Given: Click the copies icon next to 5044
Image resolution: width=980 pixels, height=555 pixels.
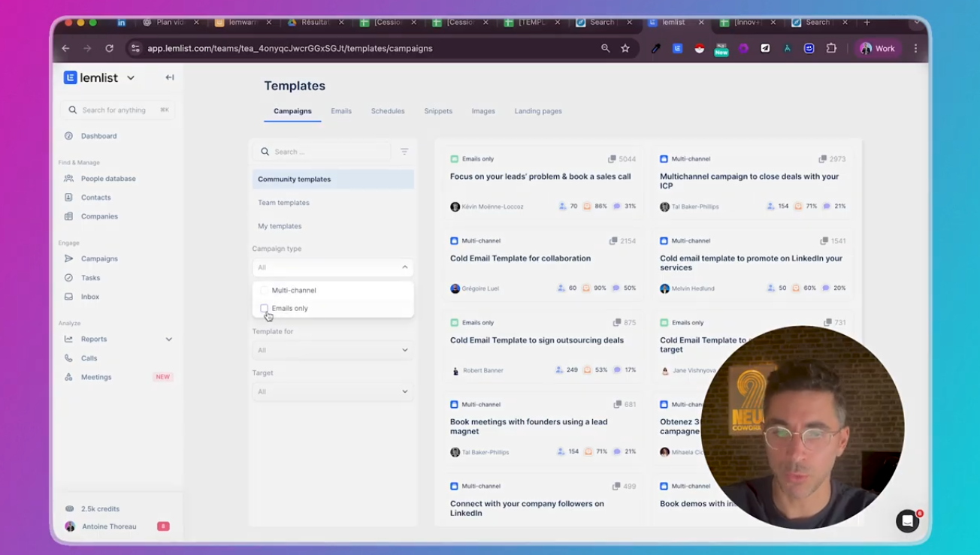Looking at the screenshot, I should click(x=612, y=159).
